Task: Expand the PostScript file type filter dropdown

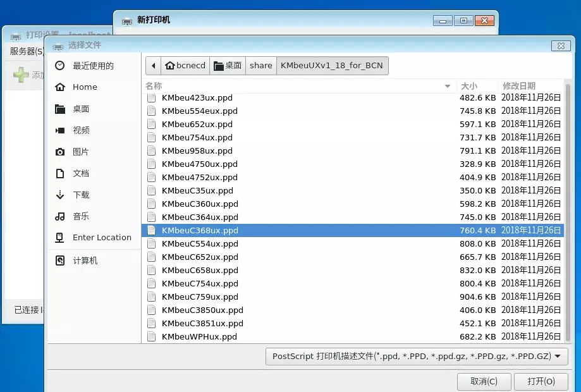Action: (417, 357)
